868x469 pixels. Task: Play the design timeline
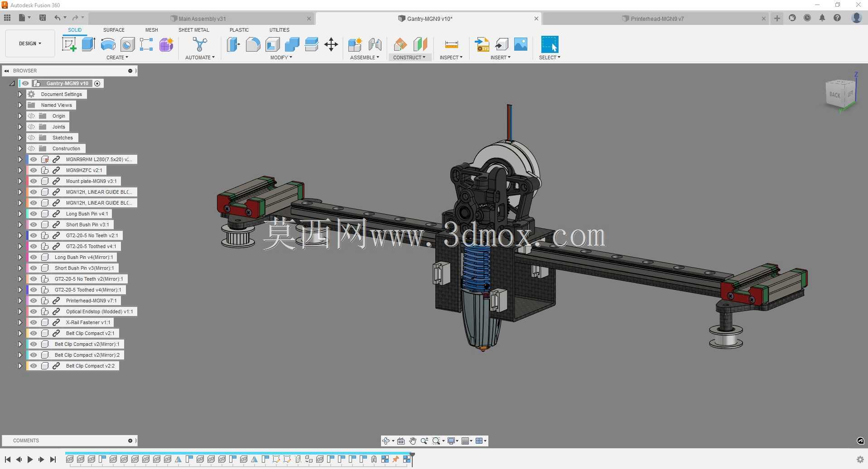tap(30, 459)
